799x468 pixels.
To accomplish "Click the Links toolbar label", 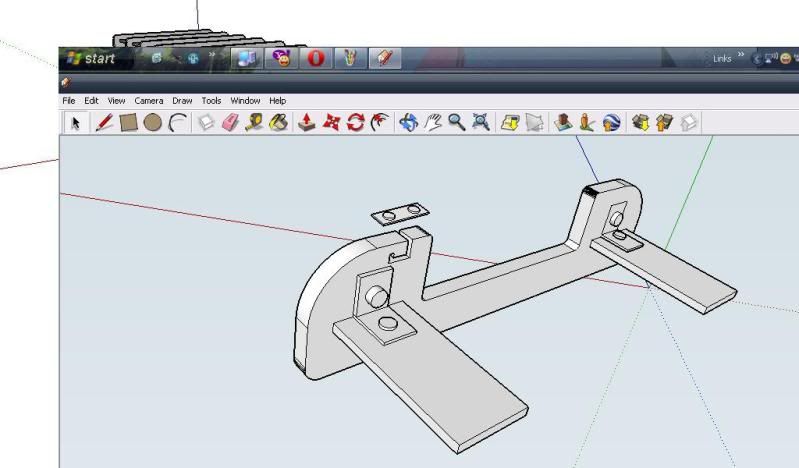I will coord(722,59).
